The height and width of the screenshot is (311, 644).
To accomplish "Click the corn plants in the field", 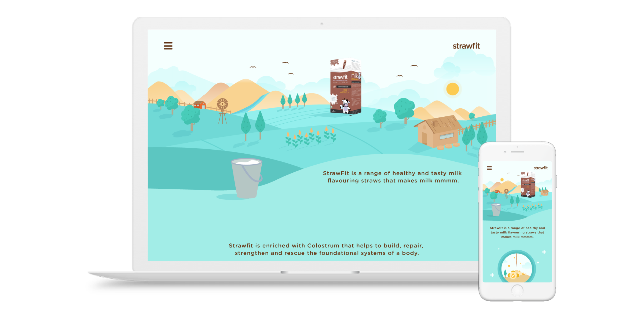I will click(x=310, y=137).
